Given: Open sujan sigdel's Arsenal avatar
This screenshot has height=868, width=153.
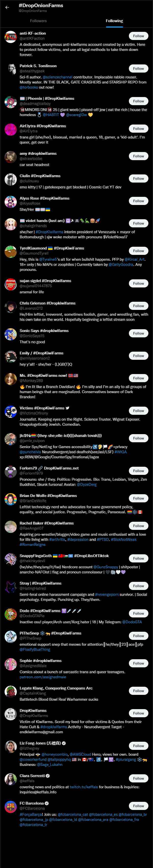Looking at the screenshot, I should coord(11,284).
